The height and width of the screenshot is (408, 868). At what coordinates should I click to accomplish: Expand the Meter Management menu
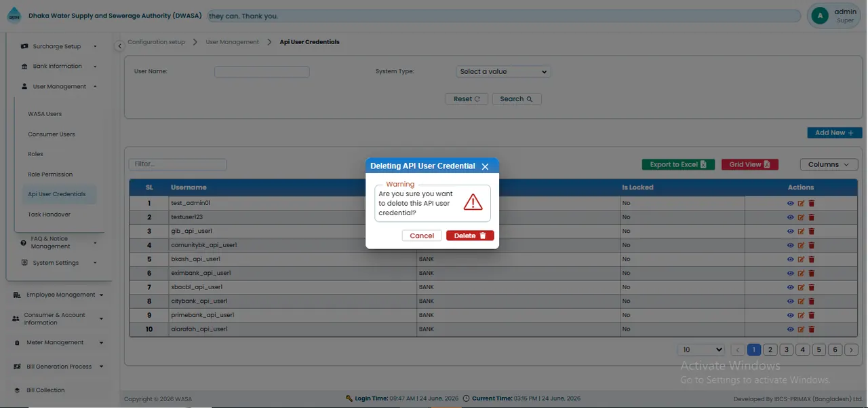58,343
